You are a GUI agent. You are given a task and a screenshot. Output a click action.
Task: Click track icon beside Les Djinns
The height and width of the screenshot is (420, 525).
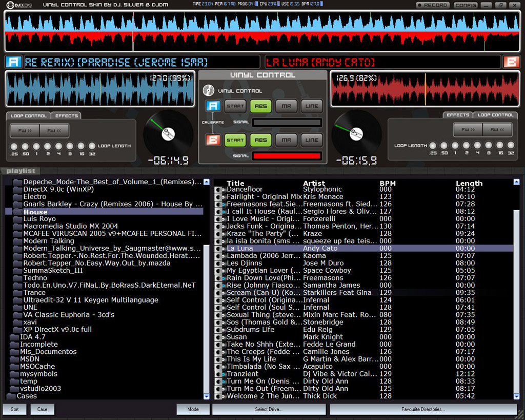(219, 263)
